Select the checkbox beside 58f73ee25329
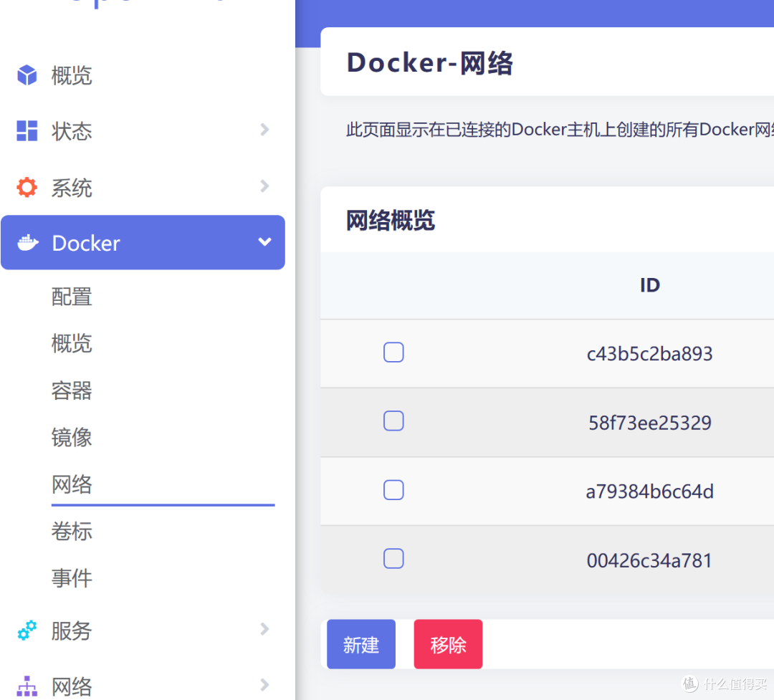 pyautogui.click(x=393, y=421)
